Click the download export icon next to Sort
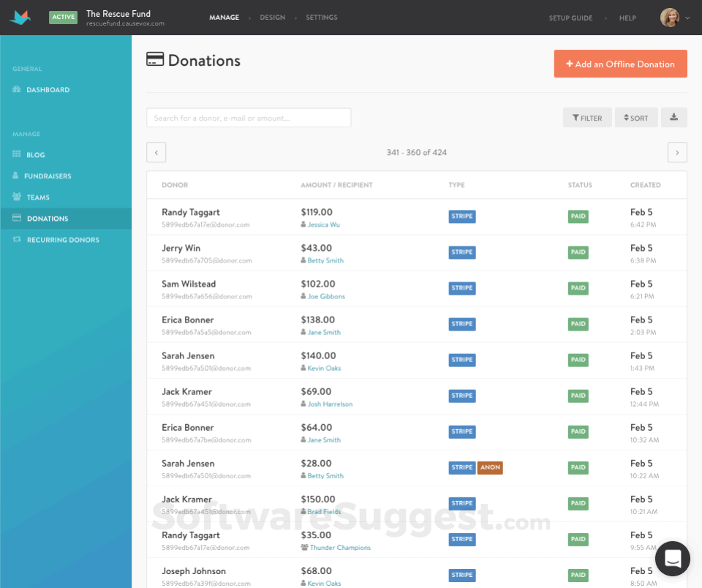The image size is (702, 588). coord(673,117)
